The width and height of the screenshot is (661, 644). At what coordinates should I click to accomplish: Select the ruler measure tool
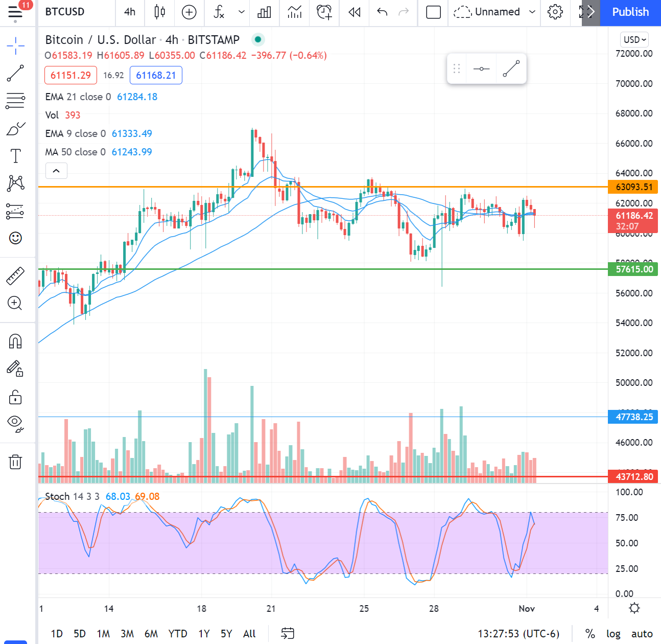[15, 275]
